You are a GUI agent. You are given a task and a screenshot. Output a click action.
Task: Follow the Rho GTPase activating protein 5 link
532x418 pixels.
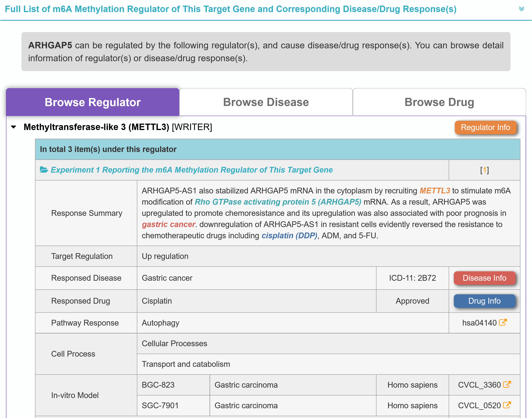pos(278,202)
